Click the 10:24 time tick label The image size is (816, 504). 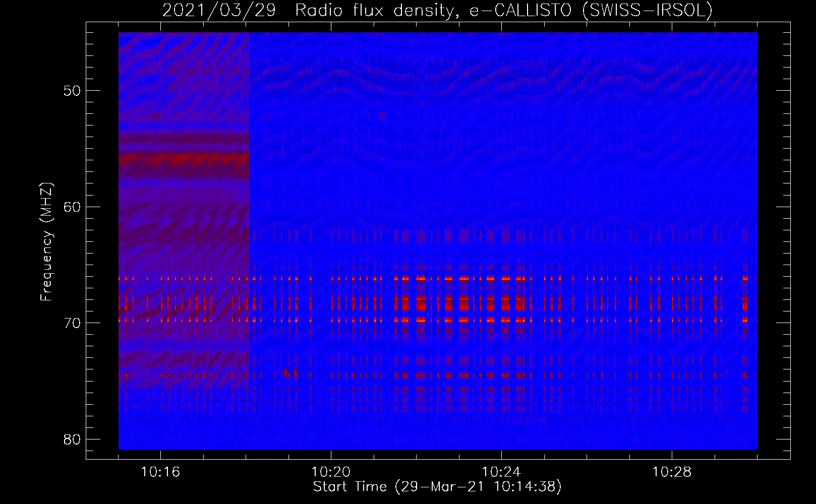[x=502, y=472]
